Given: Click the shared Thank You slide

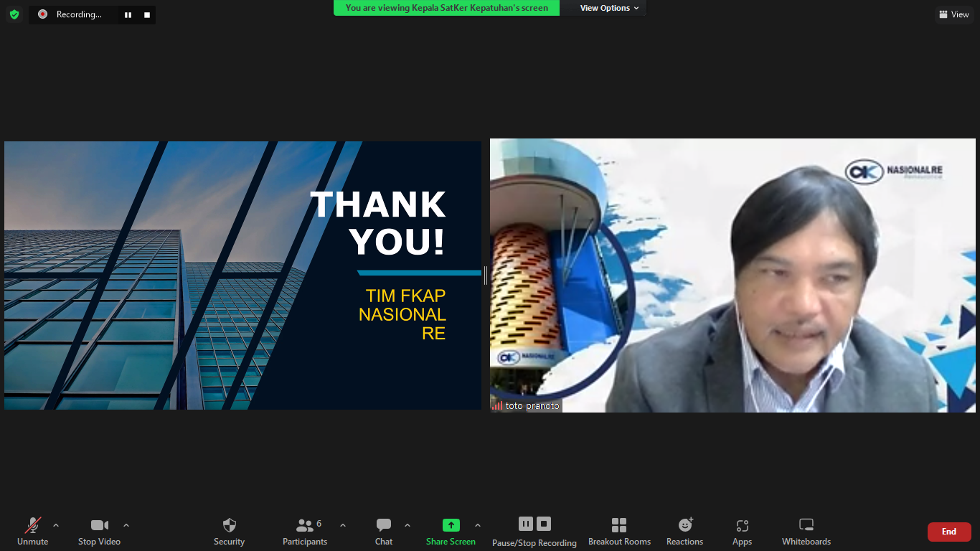Looking at the screenshot, I should click(x=242, y=275).
